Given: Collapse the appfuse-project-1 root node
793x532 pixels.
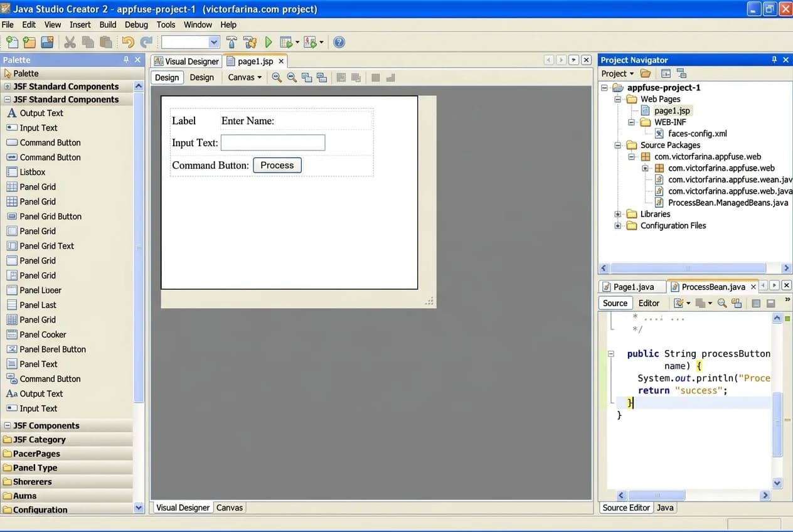Looking at the screenshot, I should click(604, 88).
